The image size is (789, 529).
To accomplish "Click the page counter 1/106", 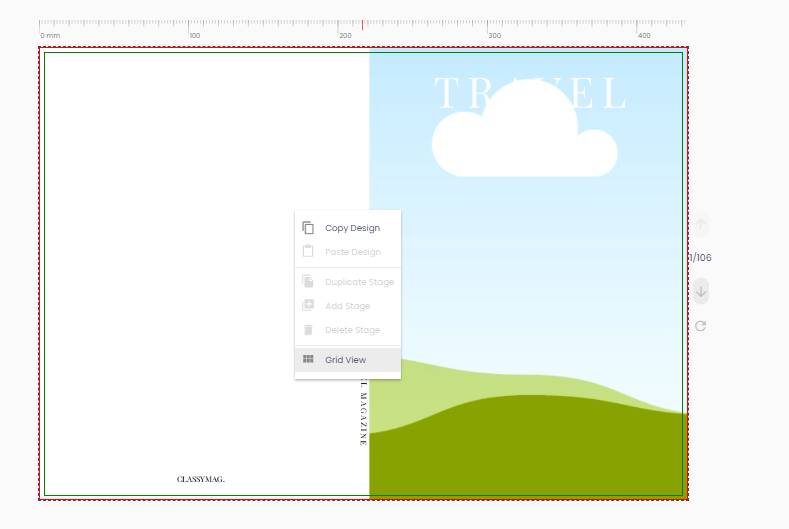I will point(700,258).
